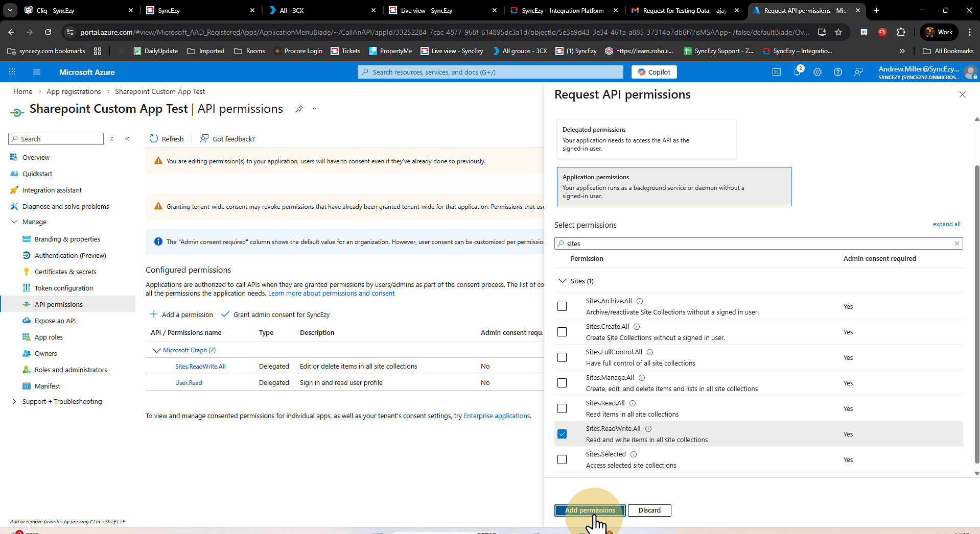Image resolution: width=980 pixels, height=534 pixels.
Task: Pin the API permissions blade
Action: tap(299, 109)
